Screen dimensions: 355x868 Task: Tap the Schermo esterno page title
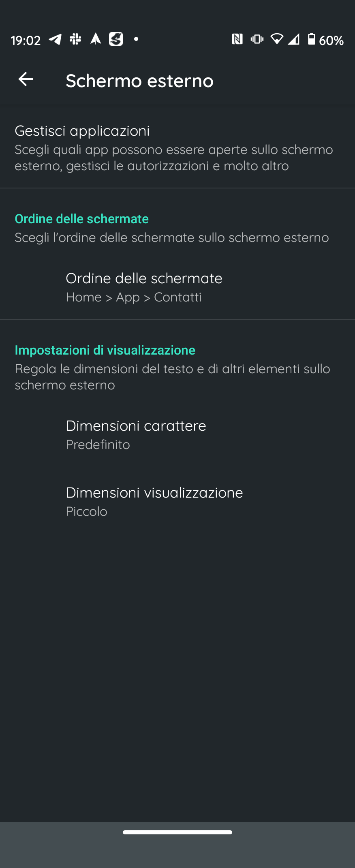tap(139, 81)
